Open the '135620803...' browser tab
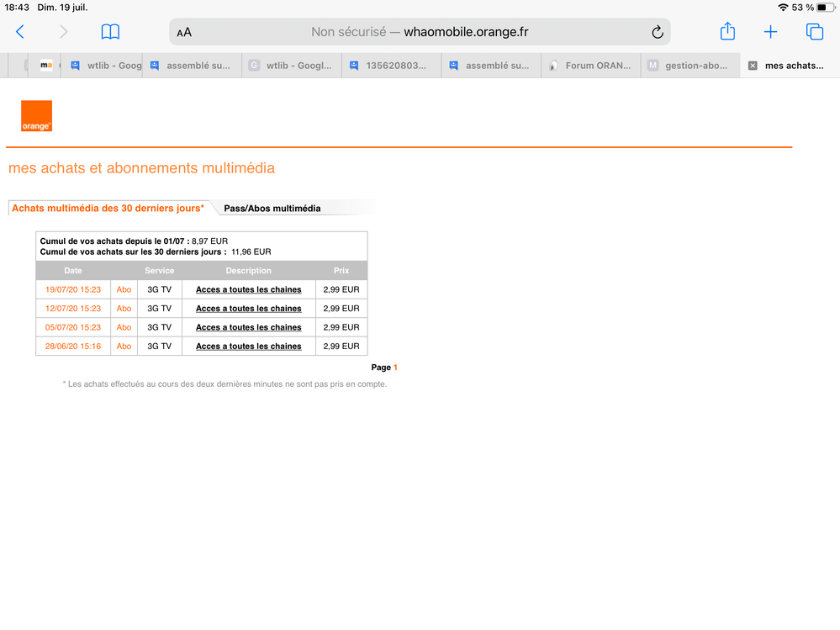840x630 pixels. (x=391, y=66)
